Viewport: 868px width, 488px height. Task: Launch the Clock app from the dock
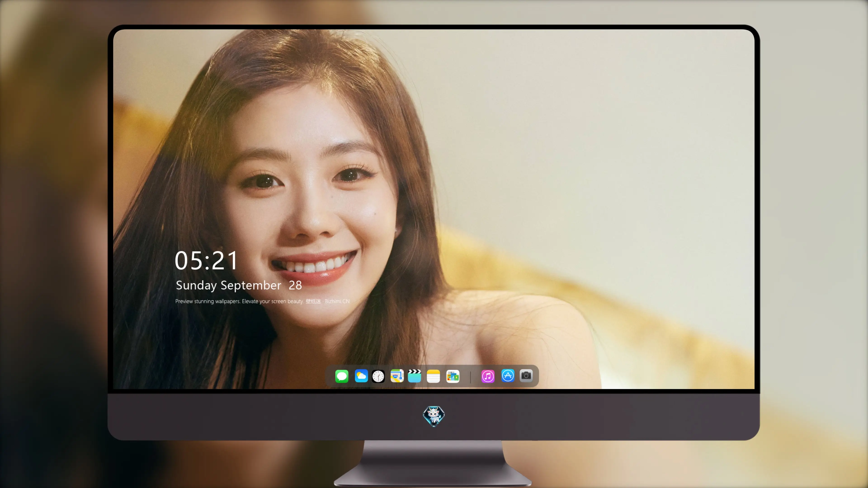click(x=378, y=376)
